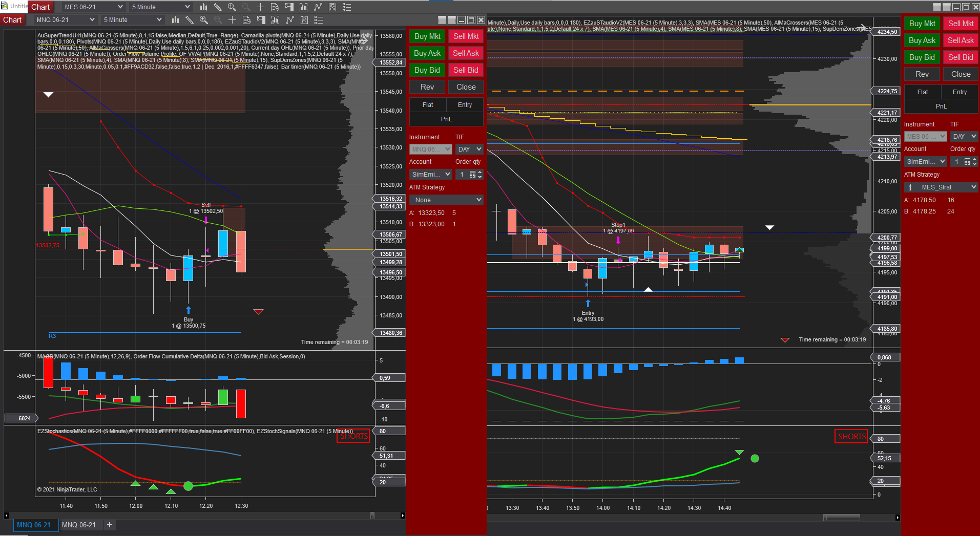Open strategies icon in MES chart toolbar
Viewport: 980px width, 536px height.
[x=332, y=7]
